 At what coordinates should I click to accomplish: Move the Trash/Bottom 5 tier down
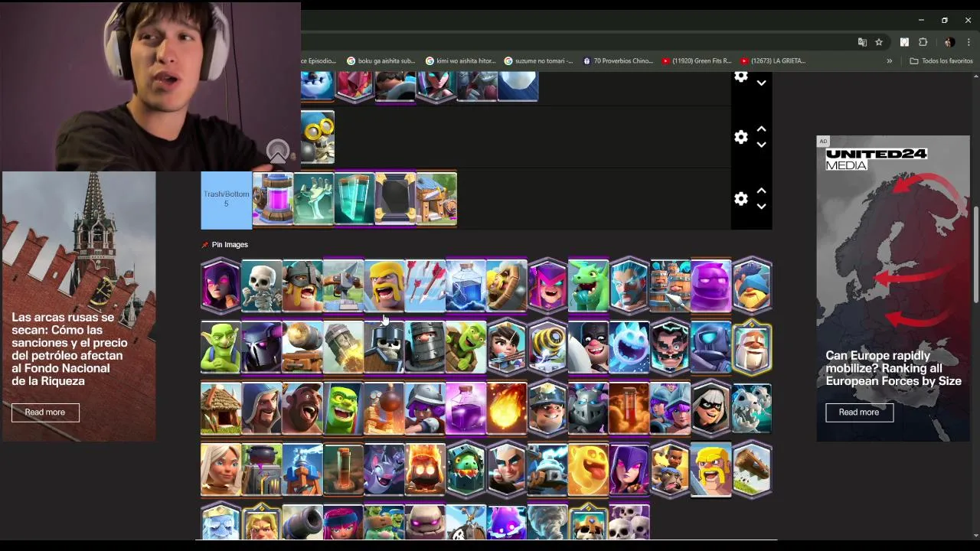[761, 207]
